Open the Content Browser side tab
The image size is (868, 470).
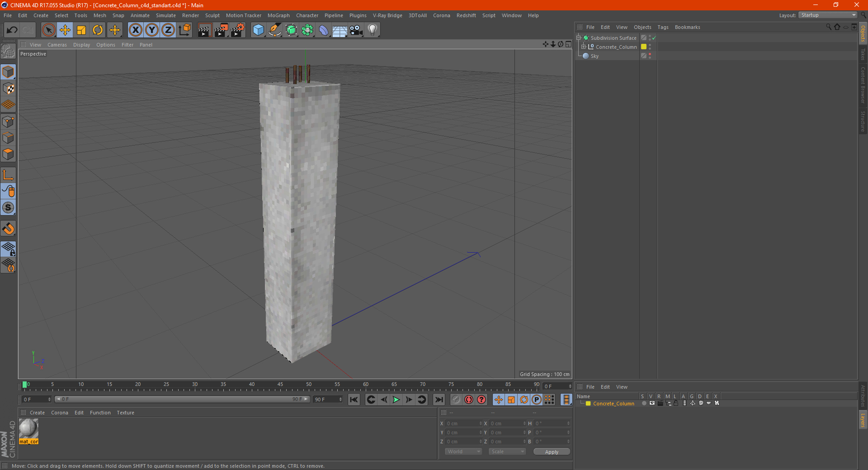pyautogui.click(x=863, y=85)
